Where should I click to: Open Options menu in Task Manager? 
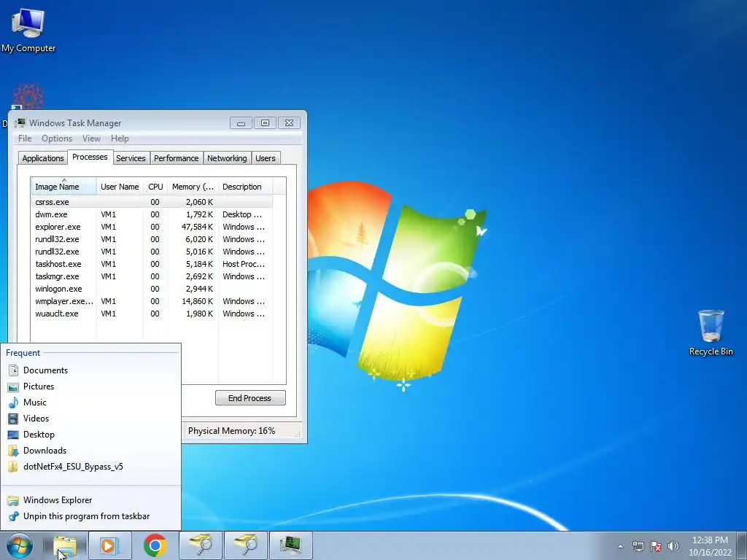[x=57, y=139]
